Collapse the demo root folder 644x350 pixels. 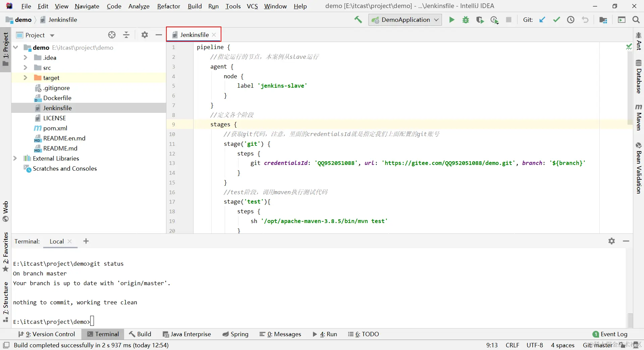pyautogui.click(x=15, y=47)
